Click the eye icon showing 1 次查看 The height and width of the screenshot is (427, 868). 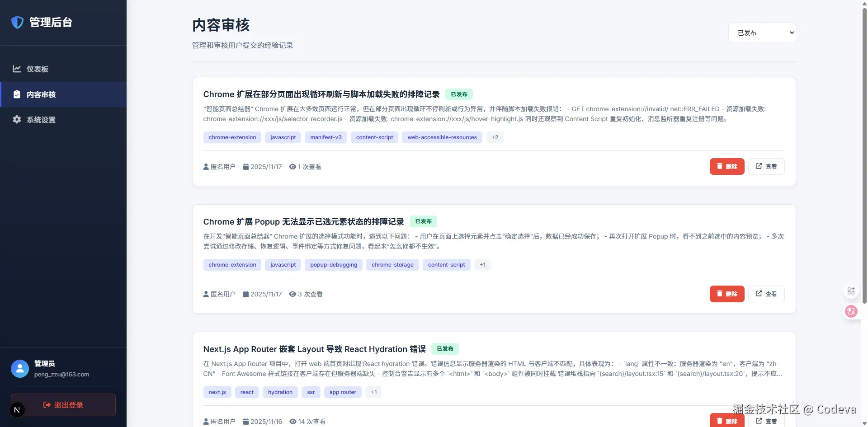pos(292,167)
